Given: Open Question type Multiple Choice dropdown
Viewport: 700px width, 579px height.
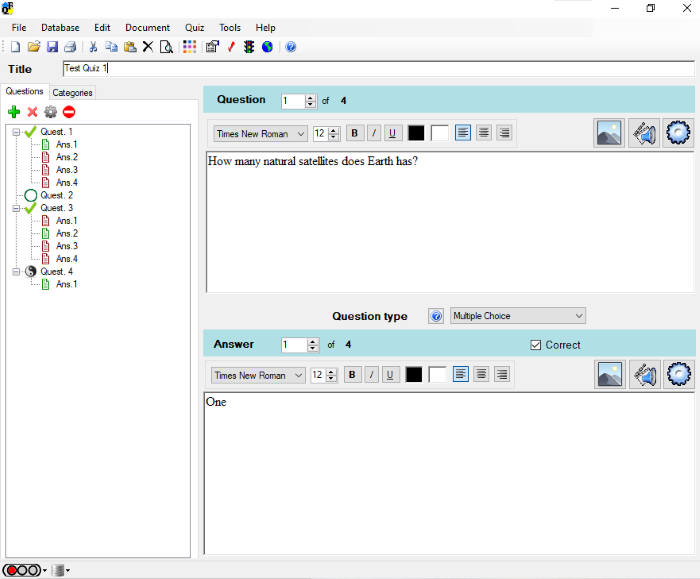Looking at the screenshot, I should pyautogui.click(x=518, y=316).
